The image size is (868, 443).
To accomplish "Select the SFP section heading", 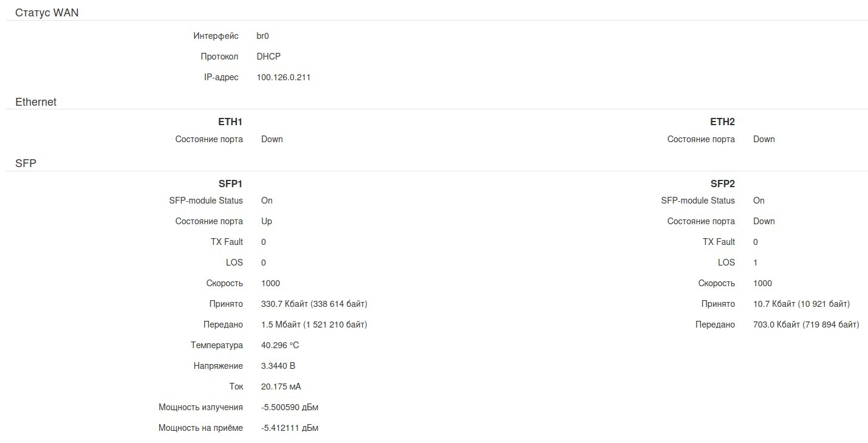I will (26, 163).
